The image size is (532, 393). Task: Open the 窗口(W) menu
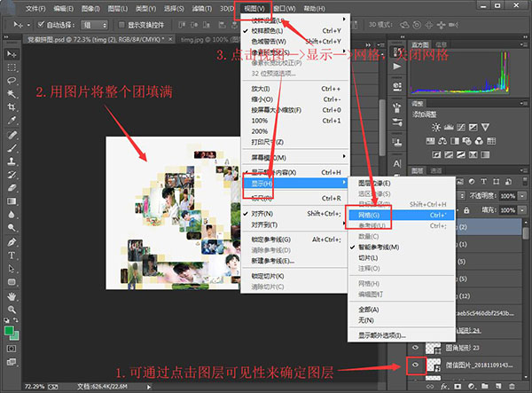coord(285,9)
